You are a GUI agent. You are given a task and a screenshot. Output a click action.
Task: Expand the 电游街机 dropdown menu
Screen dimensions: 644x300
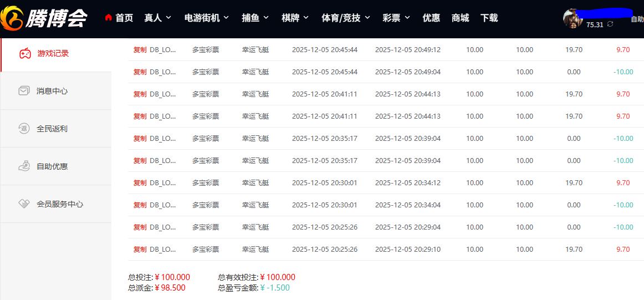click(x=207, y=18)
